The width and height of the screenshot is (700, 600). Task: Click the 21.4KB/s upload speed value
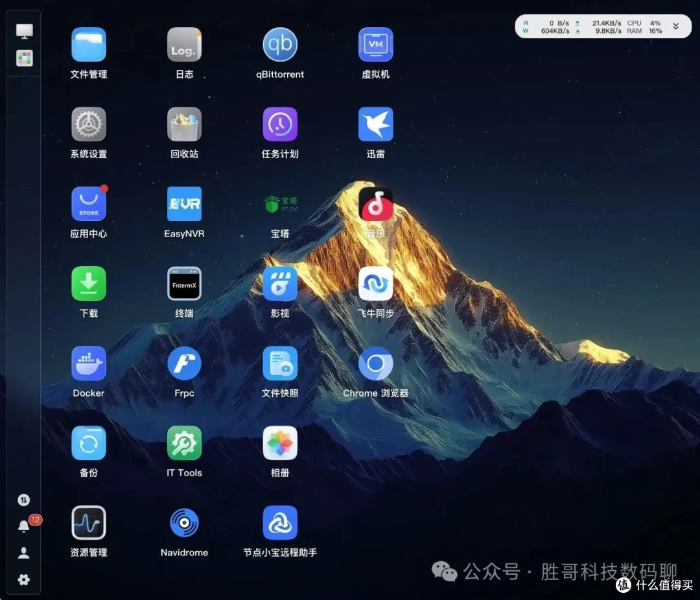(x=606, y=23)
